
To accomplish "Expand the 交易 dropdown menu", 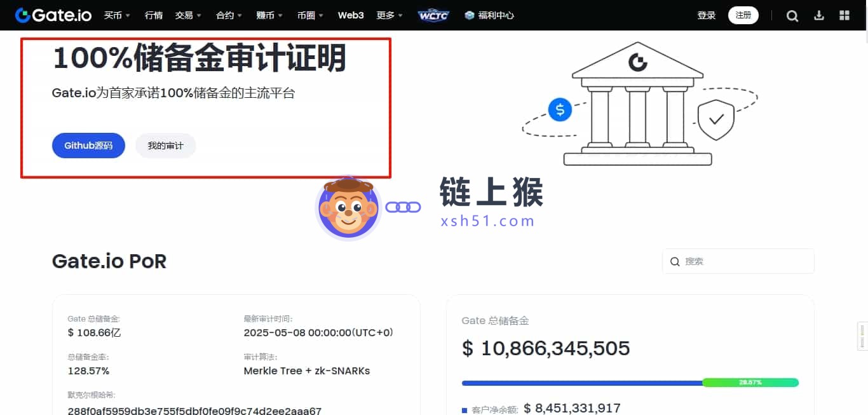I will [x=188, y=15].
